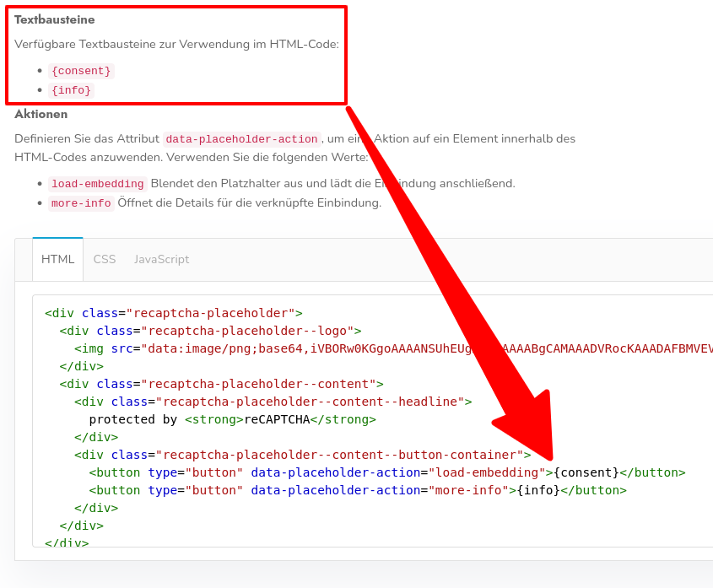The width and height of the screenshot is (713, 588).
Task: Open the CSS tab
Action: coord(105,259)
